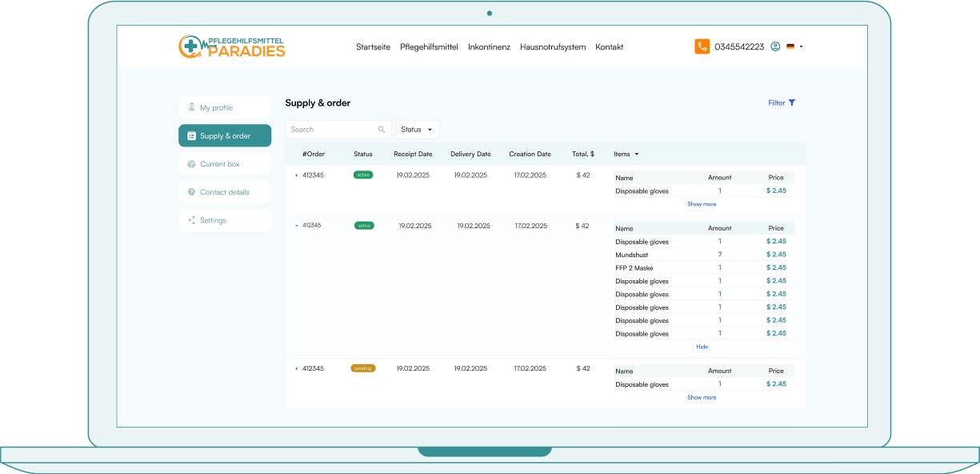Open the Kontakt nav item
This screenshot has height=474, width=980.
tap(609, 47)
